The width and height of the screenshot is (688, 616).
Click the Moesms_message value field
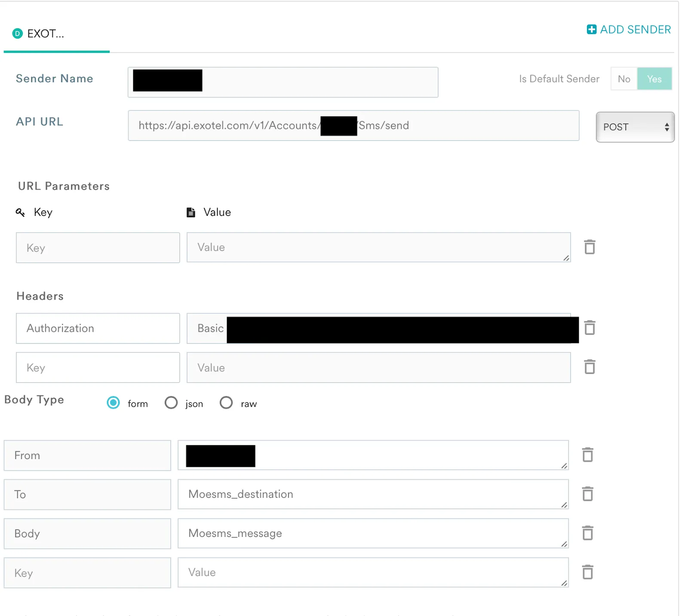click(x=373, y=533)
